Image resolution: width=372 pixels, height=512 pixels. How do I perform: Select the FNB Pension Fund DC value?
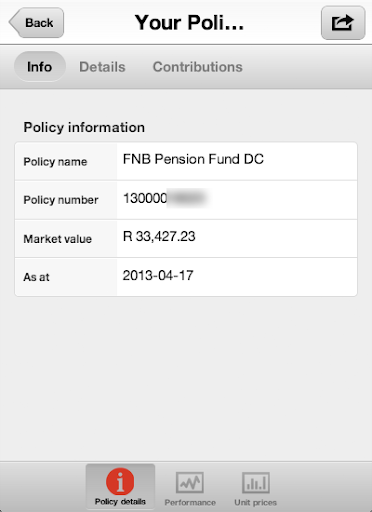click(193, 159)
